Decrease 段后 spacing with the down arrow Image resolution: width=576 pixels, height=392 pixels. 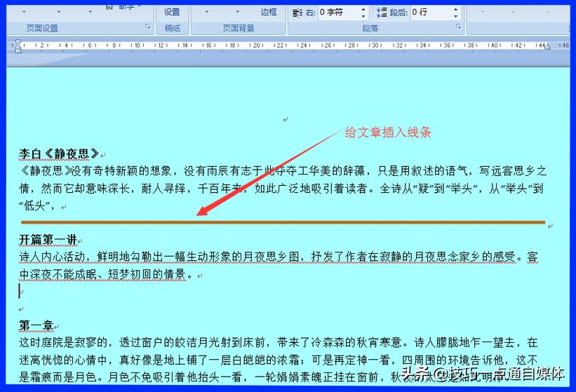click(455, 16)
